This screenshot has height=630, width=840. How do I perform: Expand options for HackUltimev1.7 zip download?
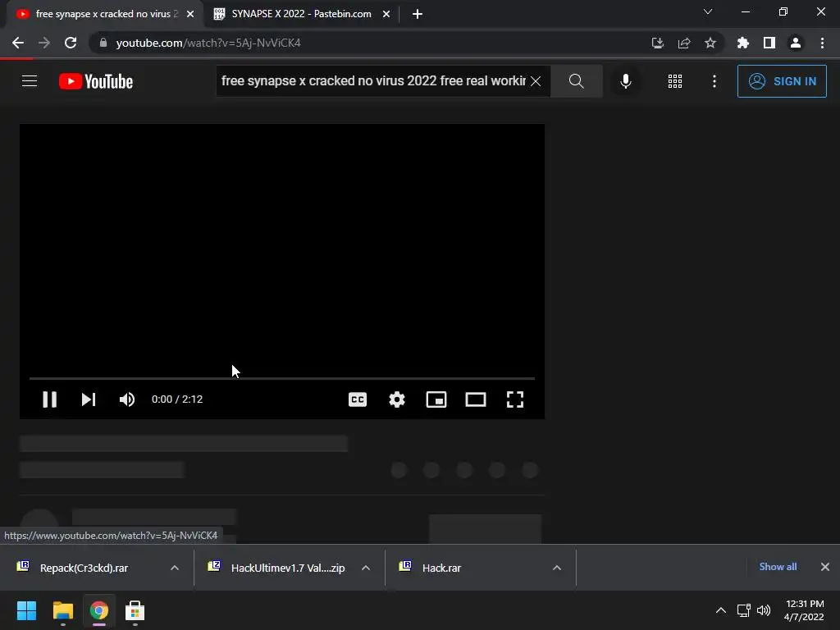pyautogui.click(x=366, y=568)
